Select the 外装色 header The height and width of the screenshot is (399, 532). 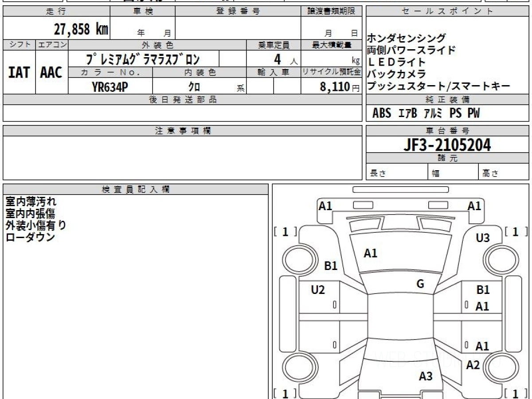click(157, 45)
